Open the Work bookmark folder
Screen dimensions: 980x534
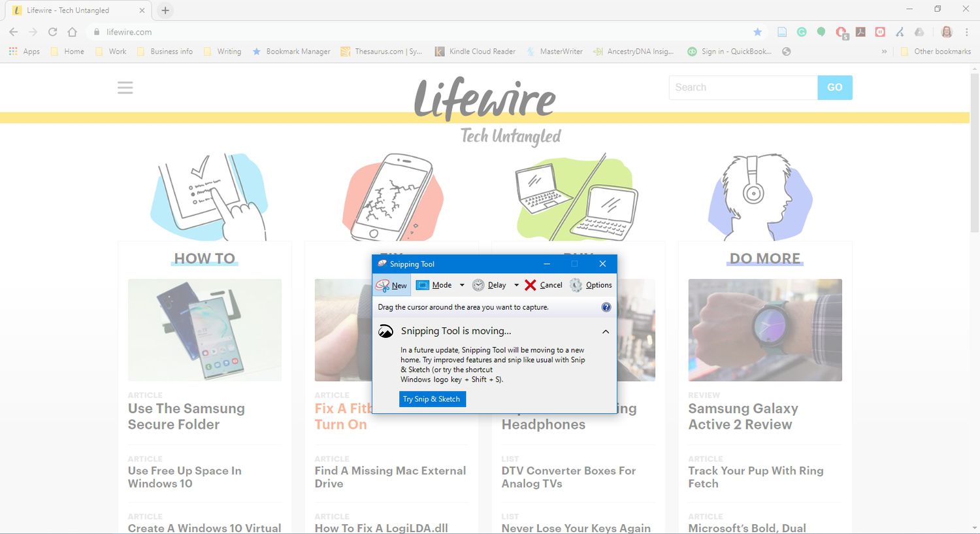click(111, 51)
